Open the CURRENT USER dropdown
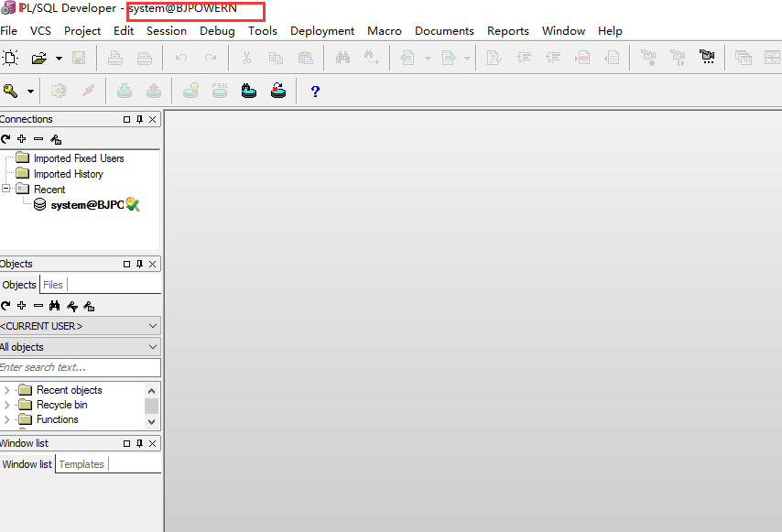782x532 pixels. [81, 326]
